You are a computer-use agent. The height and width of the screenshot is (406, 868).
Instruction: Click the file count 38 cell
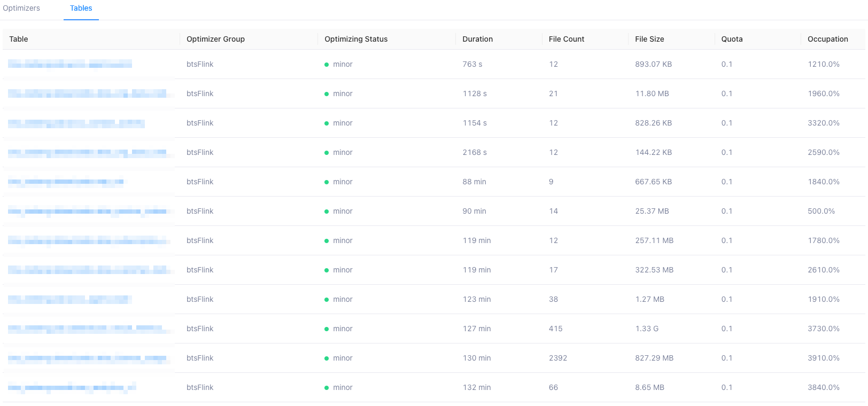coord(553,299)
